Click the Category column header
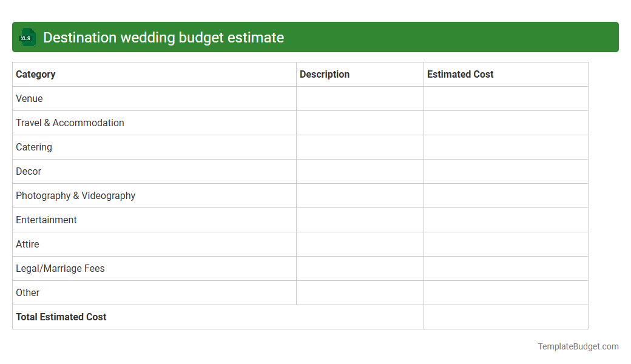The width and height of the screenshot is (631, 364). 35,74
